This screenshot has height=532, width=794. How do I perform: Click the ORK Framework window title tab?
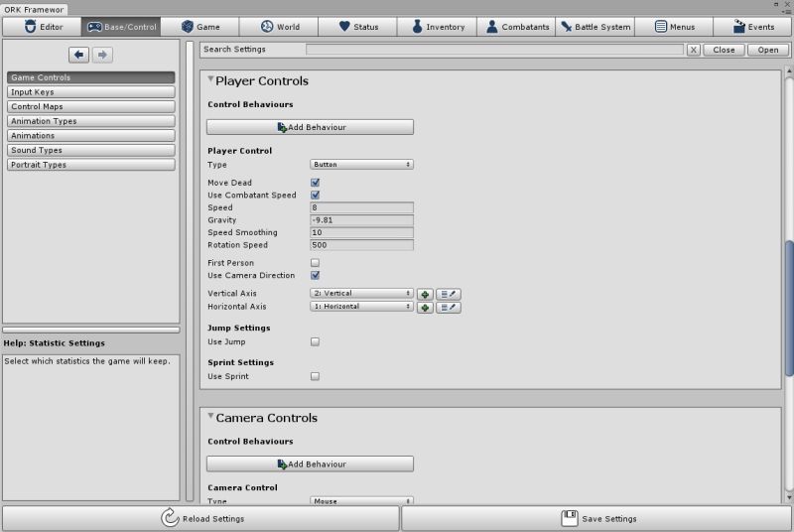34,10
